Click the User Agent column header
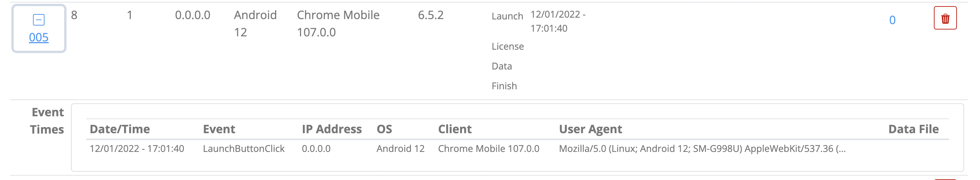The width and height of the screenshot is (980, 180). pos(591,129)
